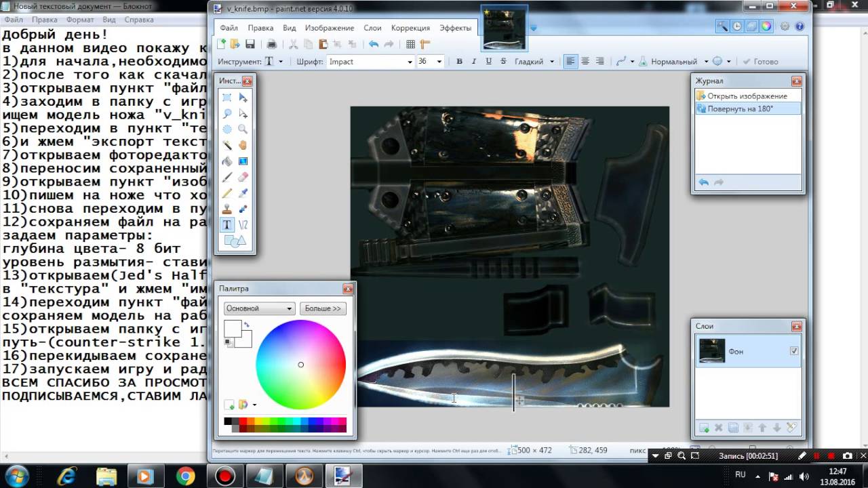Click the Save toolbar icon

(250, 44)
